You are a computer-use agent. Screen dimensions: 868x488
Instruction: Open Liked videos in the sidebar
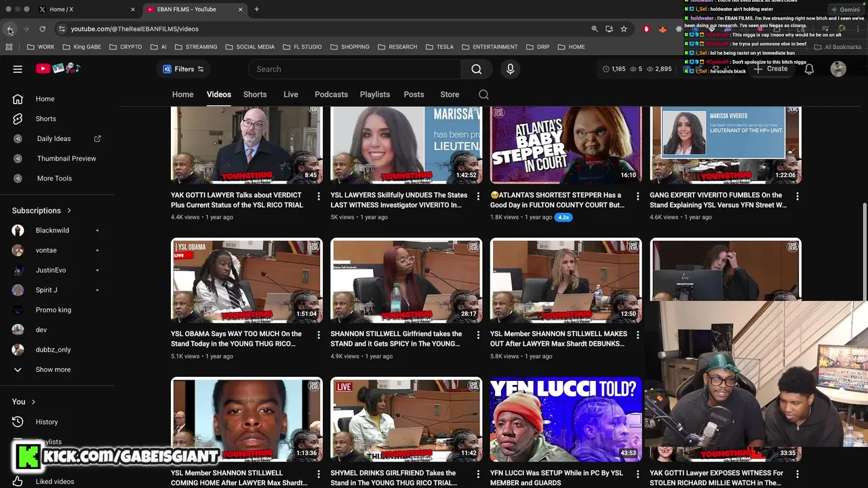click(57, 481)
